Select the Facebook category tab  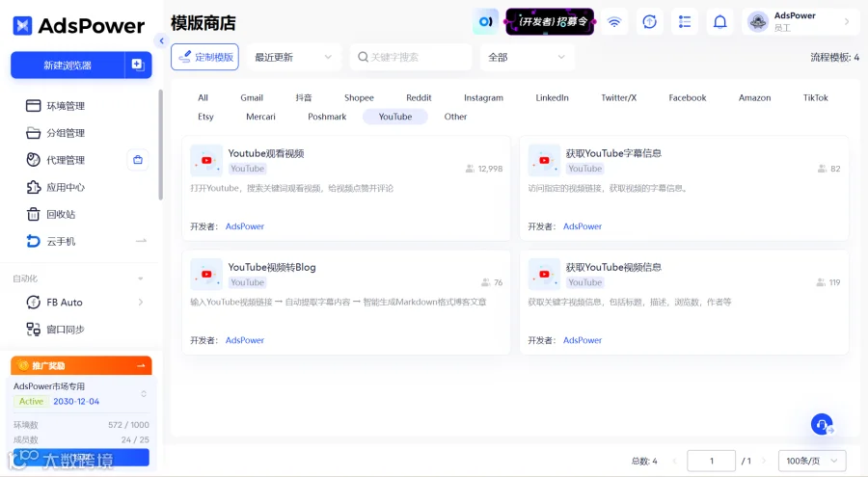pyautogui.click(x=688, y=98)
